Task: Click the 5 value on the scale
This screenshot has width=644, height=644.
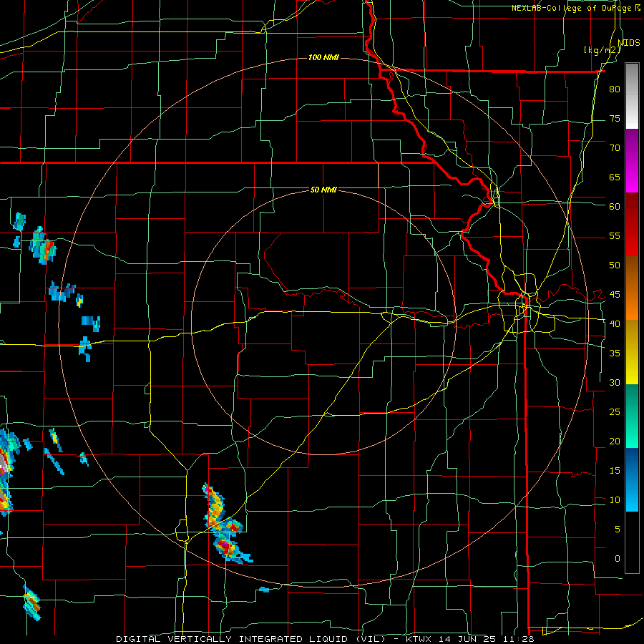Action: pos(618,529)
